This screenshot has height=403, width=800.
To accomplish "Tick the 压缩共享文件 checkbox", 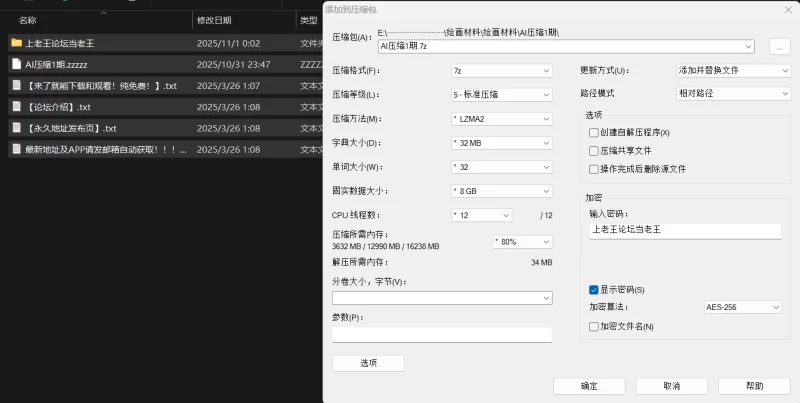I will pyautogui.click(x=593, y=151).
